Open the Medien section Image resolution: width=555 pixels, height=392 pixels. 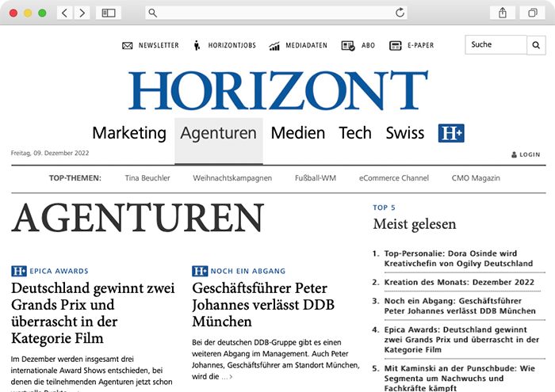297,133
